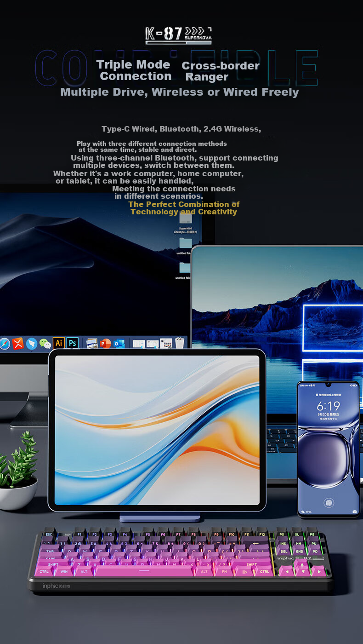Click the K-87 Supernova logo
This screenshot has height=644, width=363.
(178, 35)
